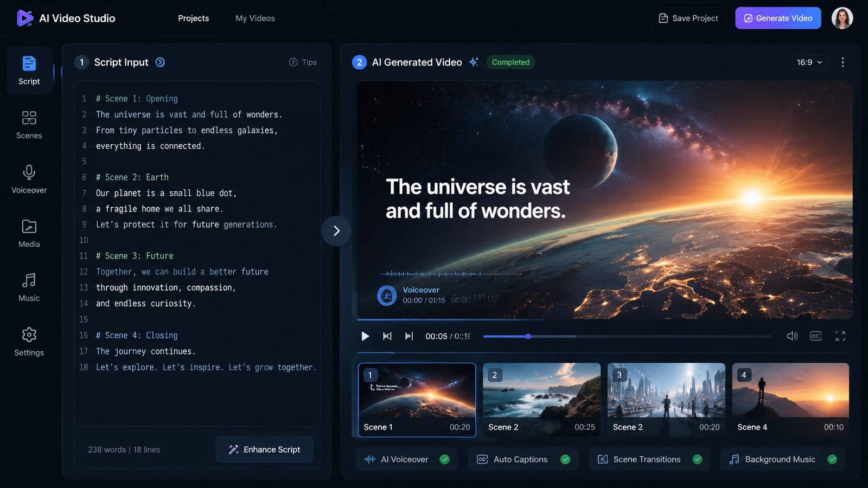Click the '238 words | 18 lines' counter
The width and height of the screenshot is (868, 488).
pyautogui.click(x=124, y=450)
